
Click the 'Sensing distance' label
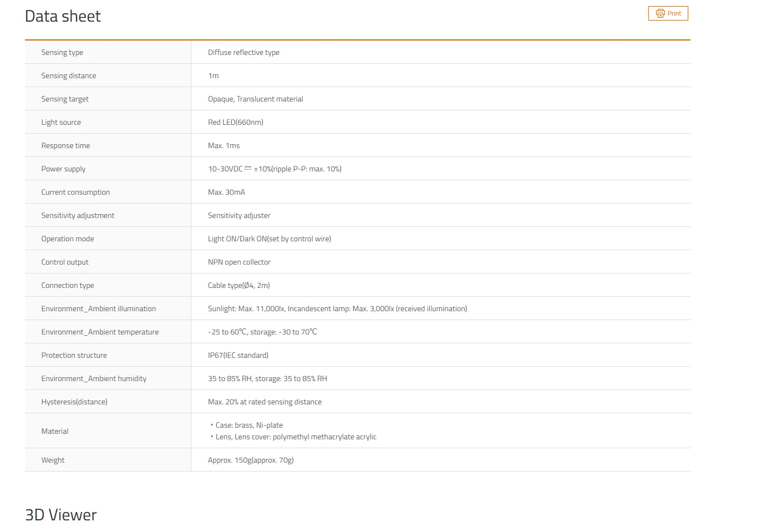(x=69, y=76)
